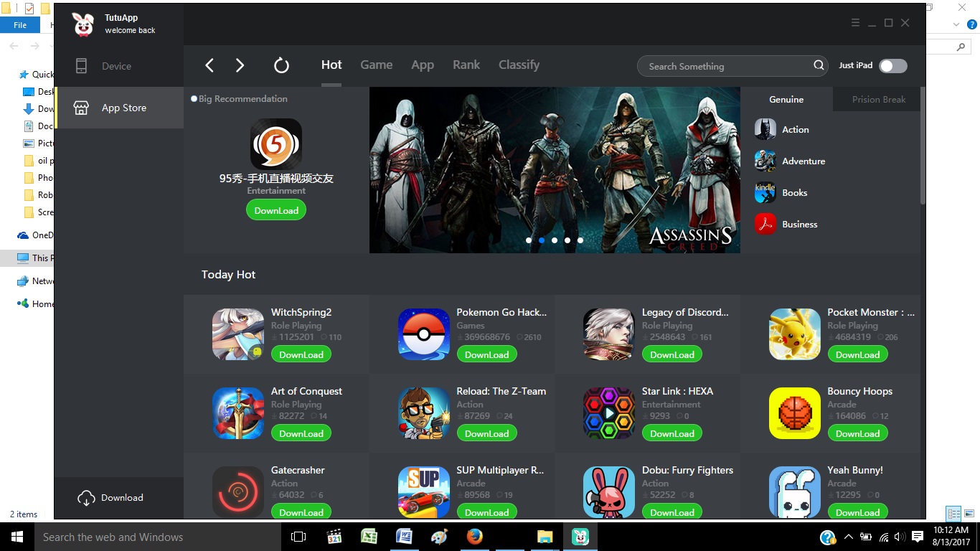Download Pokemon Go Hack
980x551 pixels.
(487, 354)
